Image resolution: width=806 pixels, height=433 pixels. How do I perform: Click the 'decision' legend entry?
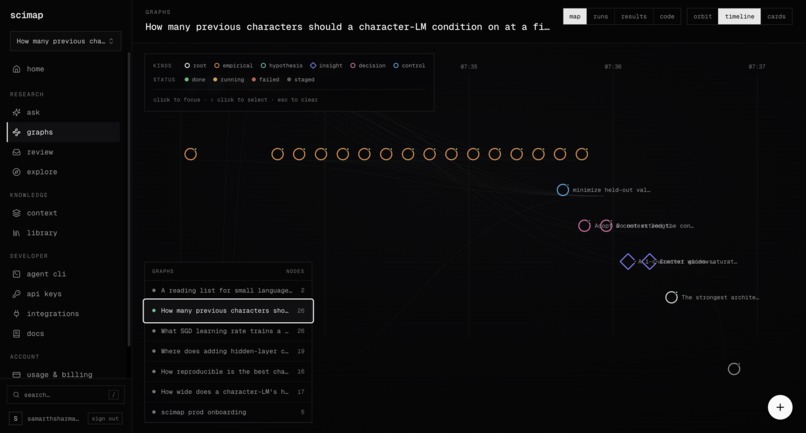[x=368, y=66]
